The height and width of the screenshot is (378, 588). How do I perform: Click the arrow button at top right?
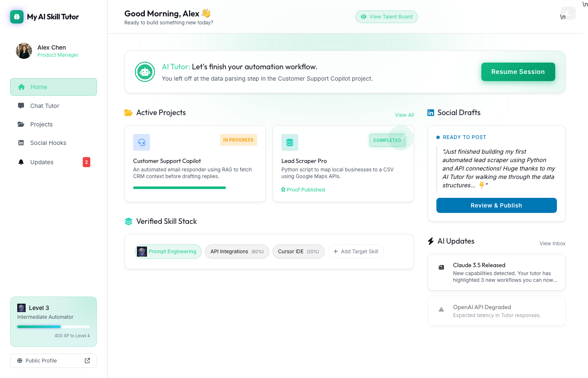[568, 13]
